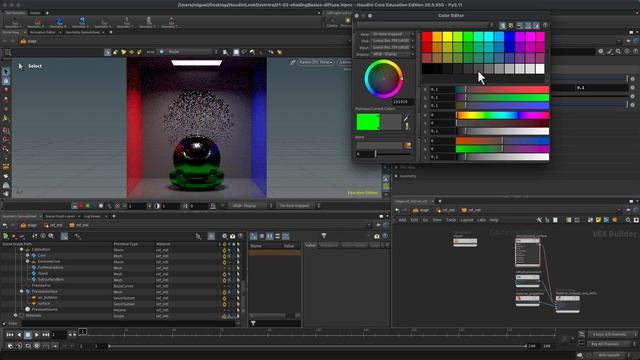Switch to the Animation Editor tab
This screenshot has height=360, width=640.
42,32
